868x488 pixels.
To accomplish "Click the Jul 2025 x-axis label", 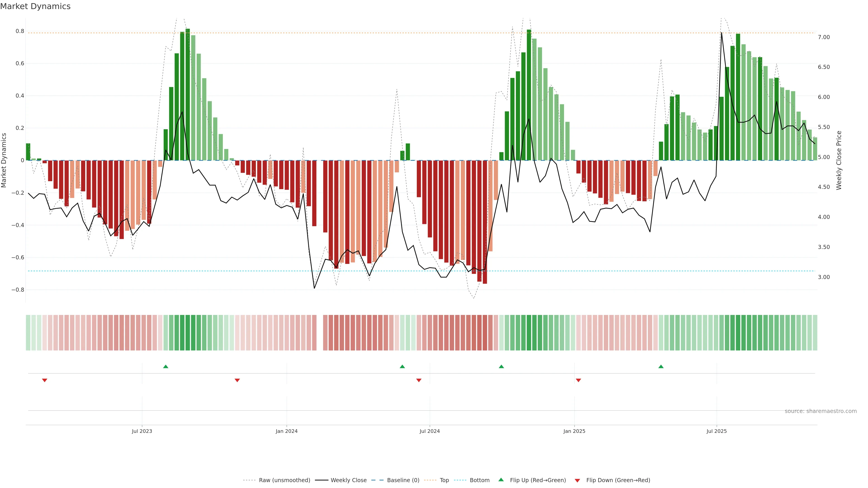I will (x=716, y=431).
